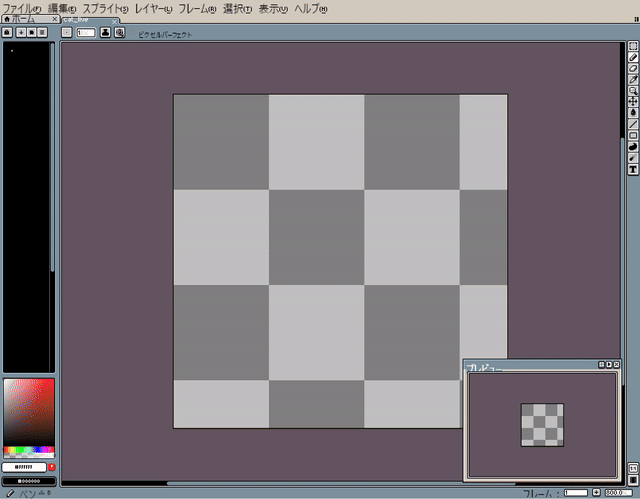Select the paint bucket tool
The image size is (640, 499).
pyautogui.click(x=633, y=113)
